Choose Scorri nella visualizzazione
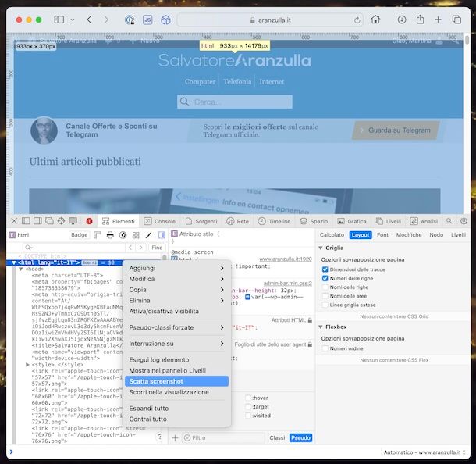The image size is (476, 464). point(176,392)
